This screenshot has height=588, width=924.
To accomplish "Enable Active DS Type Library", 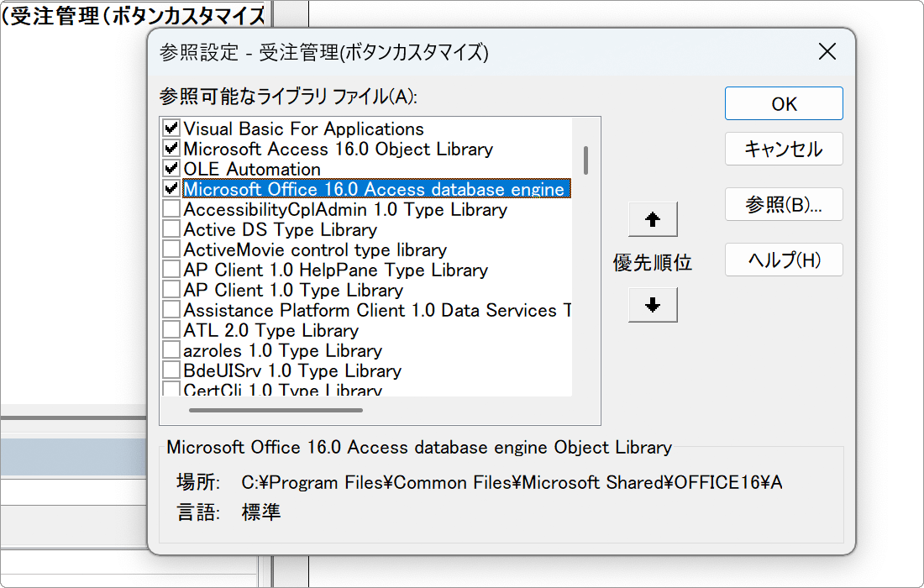I will coord(171,228).
